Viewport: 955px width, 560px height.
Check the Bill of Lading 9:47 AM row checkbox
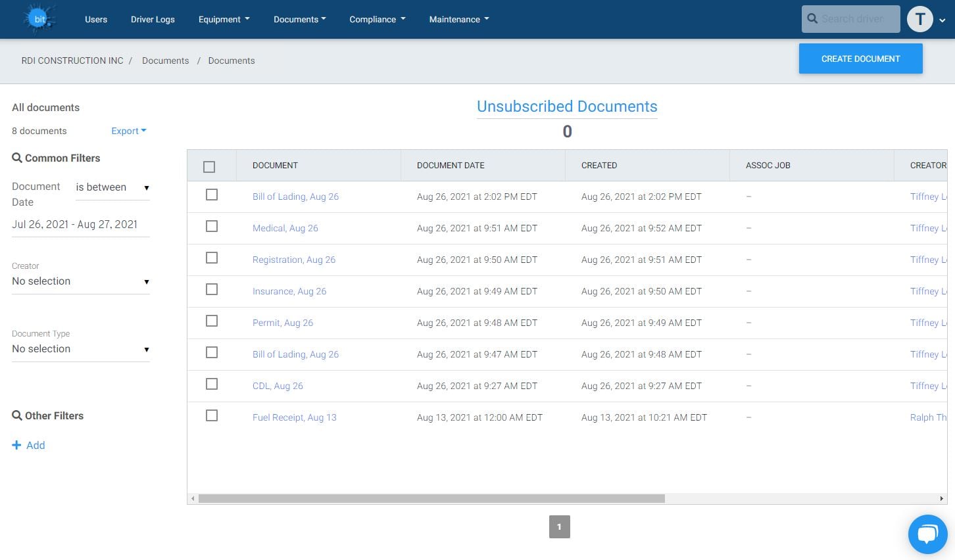[x=212, y=352]
